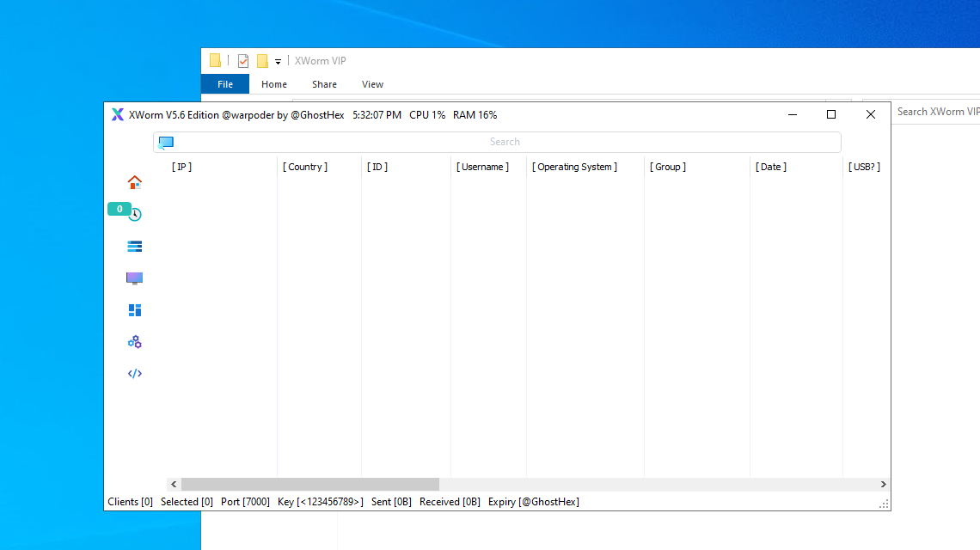Screen dimensions: 980x550
Task: Open the stacked list bars sidebar icon
Action: tap(134, 247)
